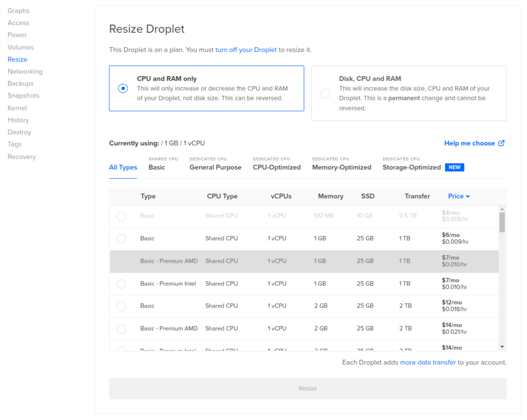Click the table scrollbar down arrow
Viewport: 527px width, 420px height.
[502, 347]
